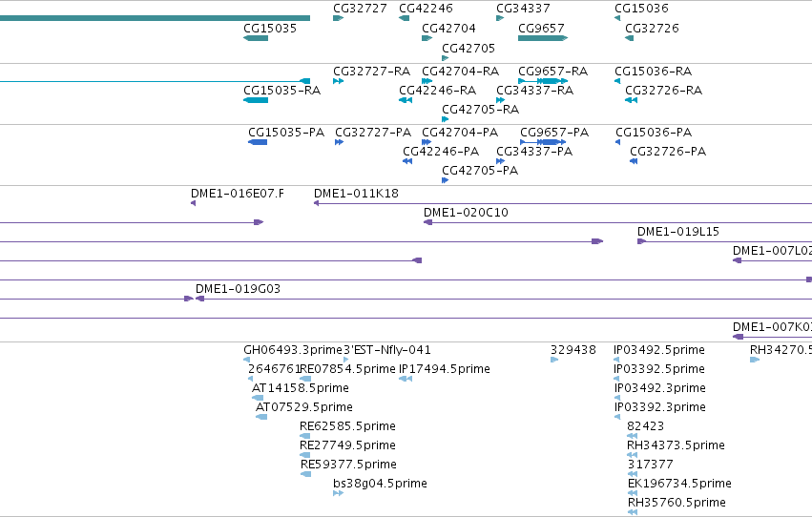Select the CG42246-RA transcript label
Viewport: 812px width, 517px height.
pos(437,90)
